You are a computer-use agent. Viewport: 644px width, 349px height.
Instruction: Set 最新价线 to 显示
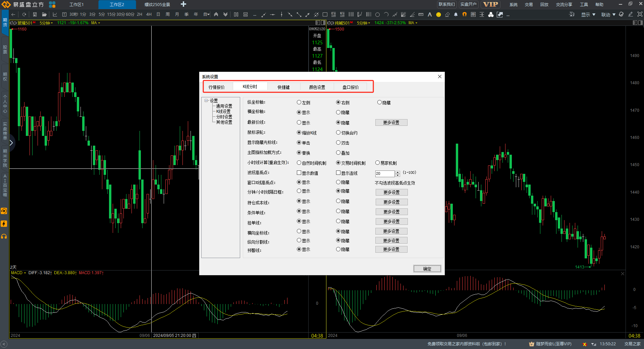(303, 122)
